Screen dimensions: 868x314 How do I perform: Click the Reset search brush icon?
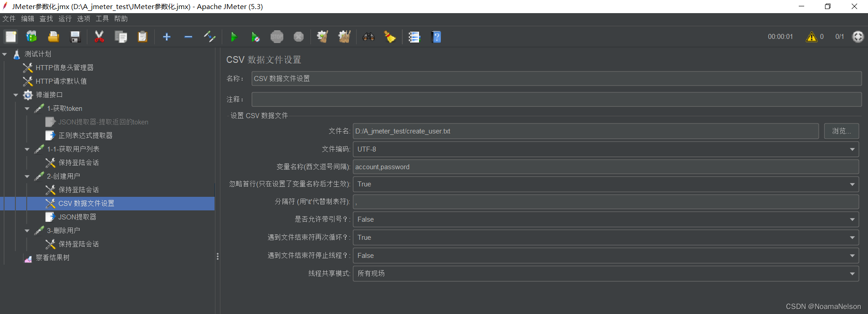(390, 37)
